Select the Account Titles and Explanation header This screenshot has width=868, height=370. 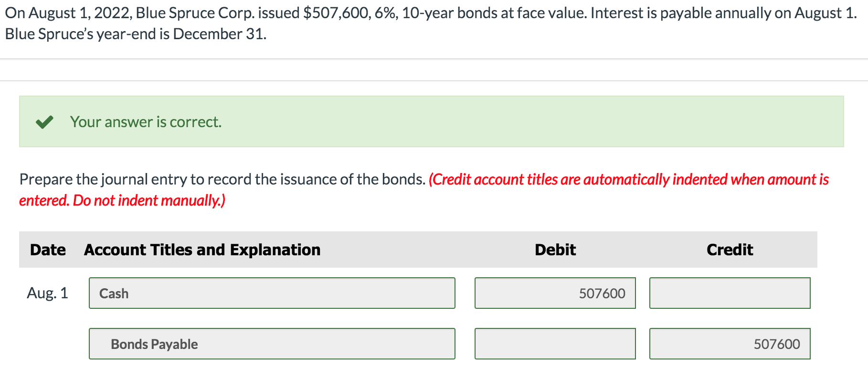(202, 249)
